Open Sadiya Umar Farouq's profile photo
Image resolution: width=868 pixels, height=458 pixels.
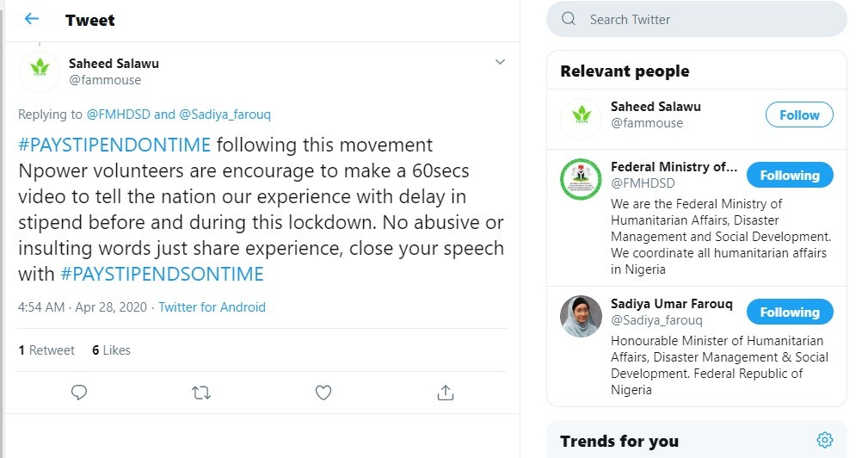[581, 317]
